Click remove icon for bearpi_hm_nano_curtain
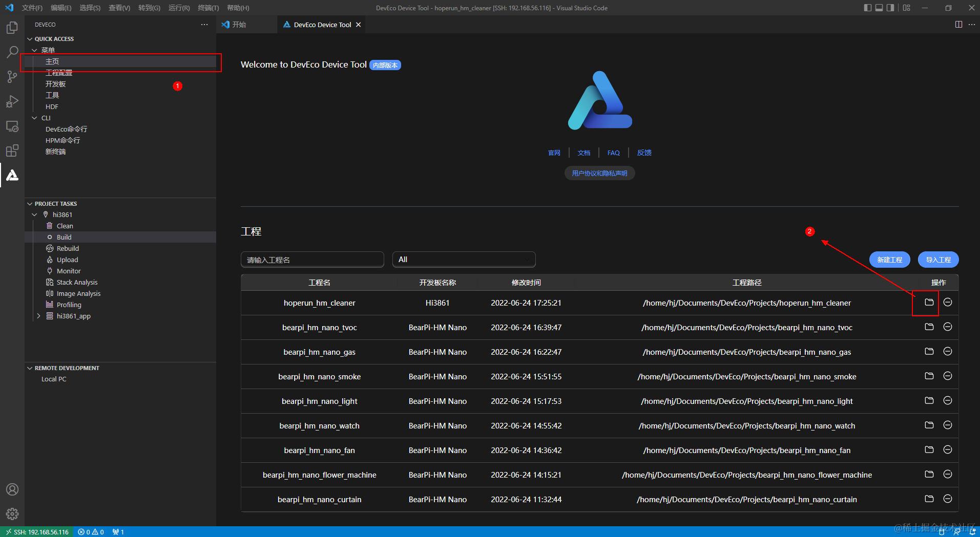Screen dimensions: 980x537 click(x=948, y=499)
